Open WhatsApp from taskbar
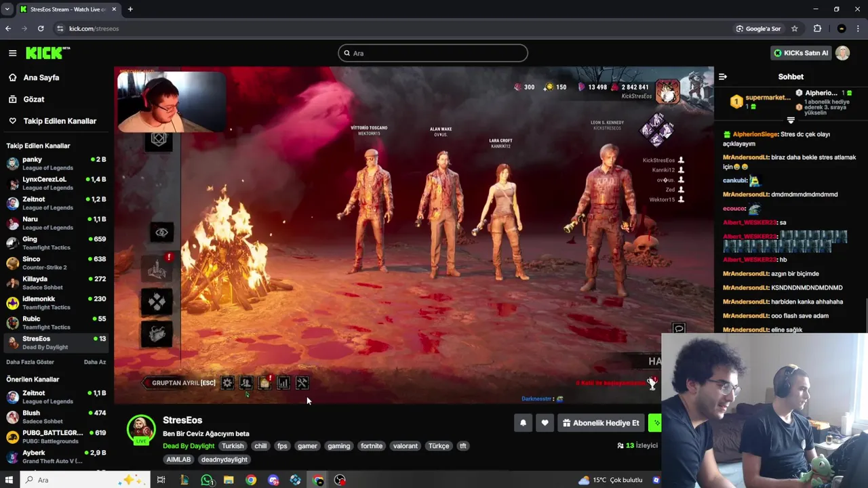Image resolution: width=868 pixels, height=488 pixels. pyautogui.click(x=207, y=480)
